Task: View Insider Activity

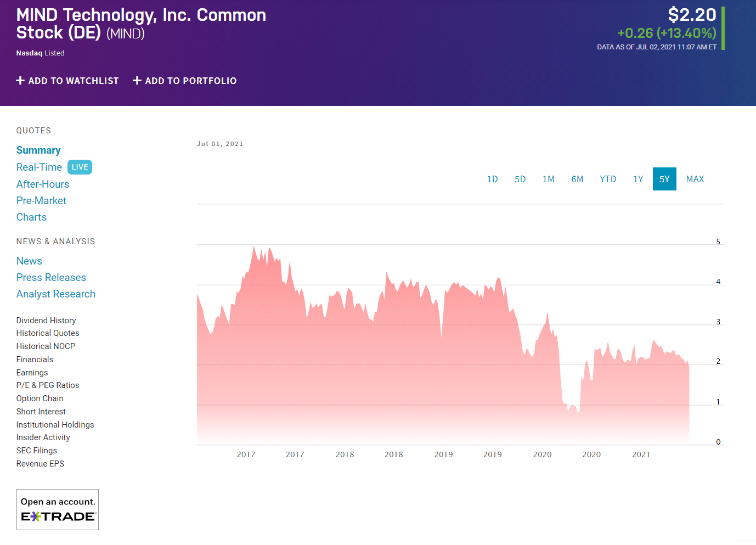Action: click(43, 437)
